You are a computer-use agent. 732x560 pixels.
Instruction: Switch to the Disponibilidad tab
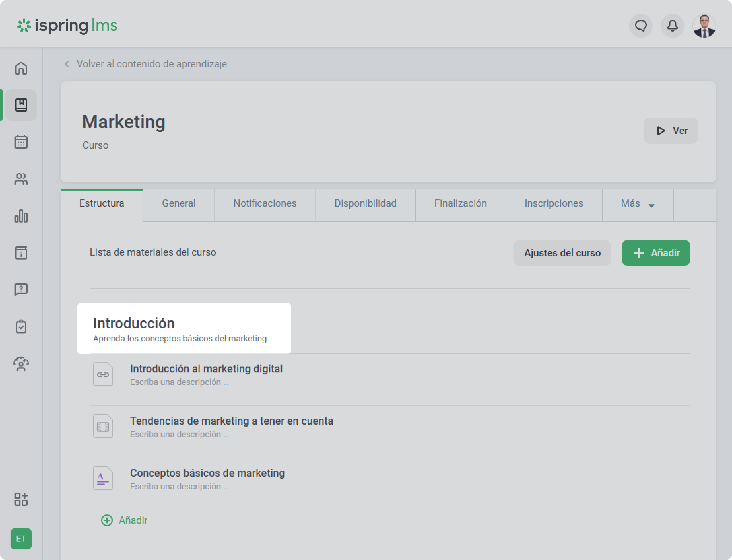(365, 204)
